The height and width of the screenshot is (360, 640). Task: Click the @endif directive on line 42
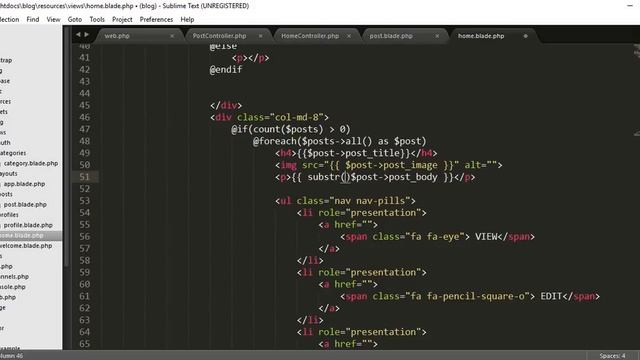[x=226, y=69]
